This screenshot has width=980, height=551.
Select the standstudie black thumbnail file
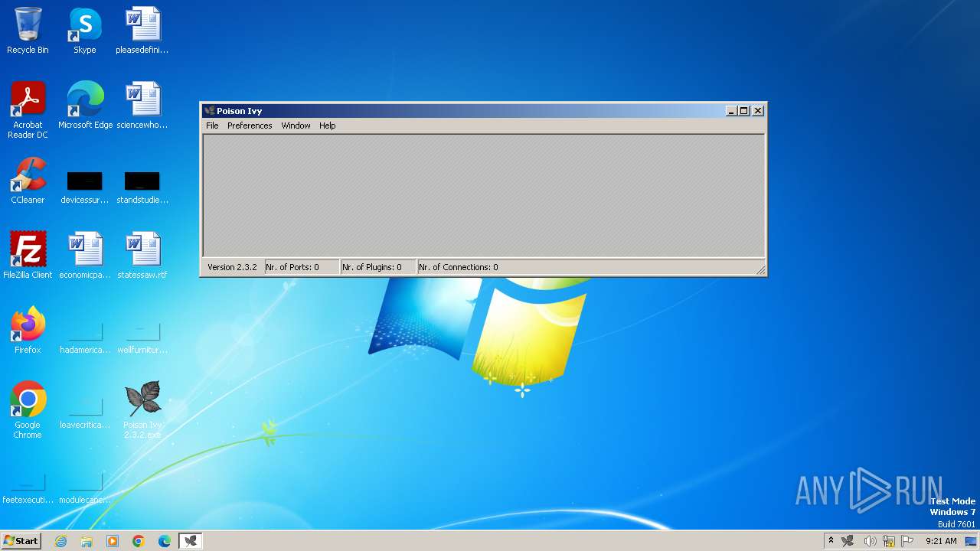(142, 187)
